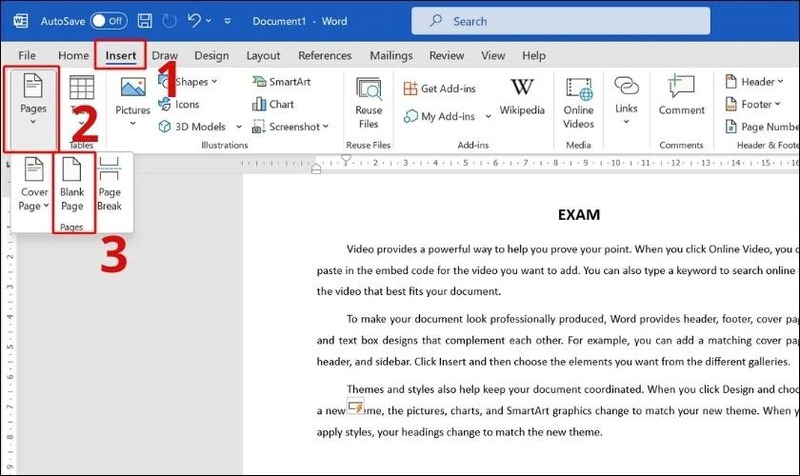Toggle the AutoSave switch
The image size is (800, 476).
coord(109,21)
